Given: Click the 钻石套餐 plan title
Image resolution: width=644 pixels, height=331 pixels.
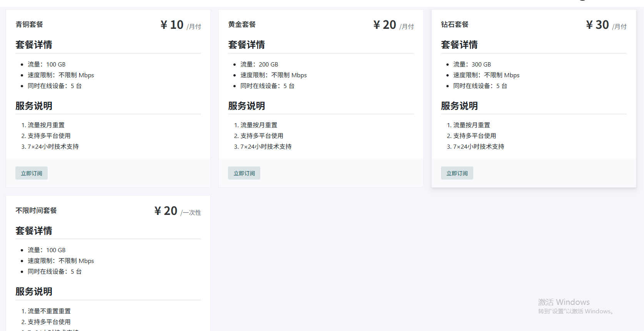Looking at the screenshot, I should [454, 25].
